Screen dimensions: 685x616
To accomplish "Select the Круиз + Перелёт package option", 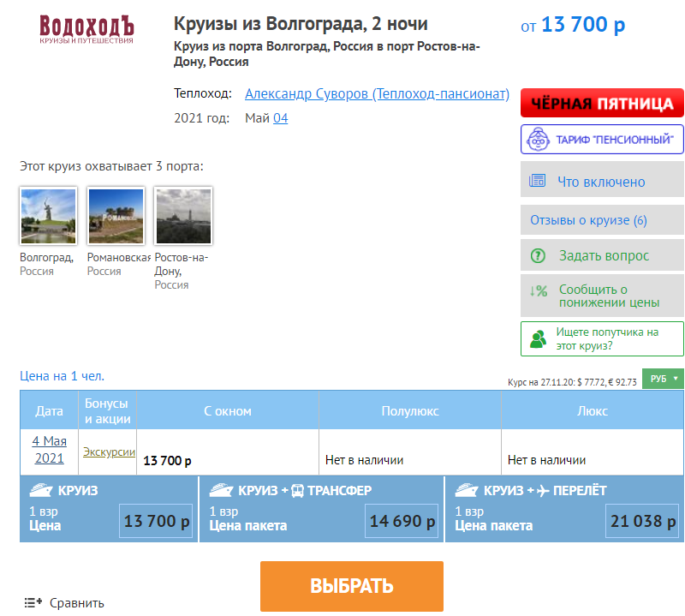I will click(x=565, y=509).
